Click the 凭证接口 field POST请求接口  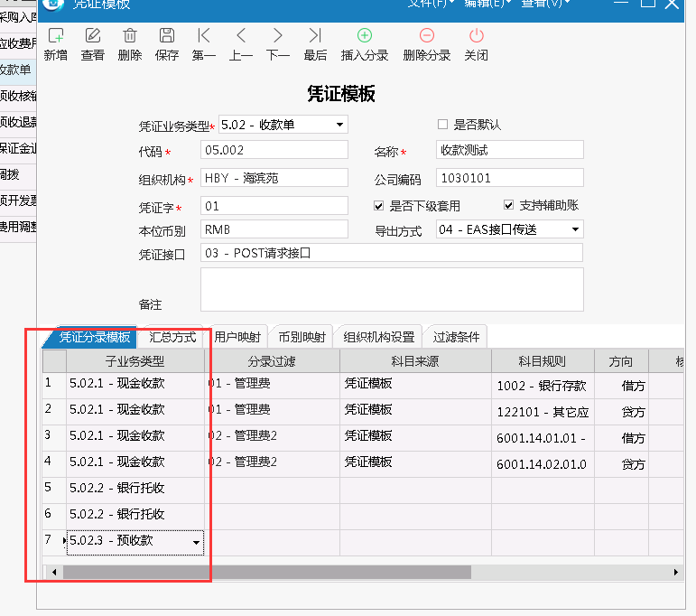click(392, 253)
